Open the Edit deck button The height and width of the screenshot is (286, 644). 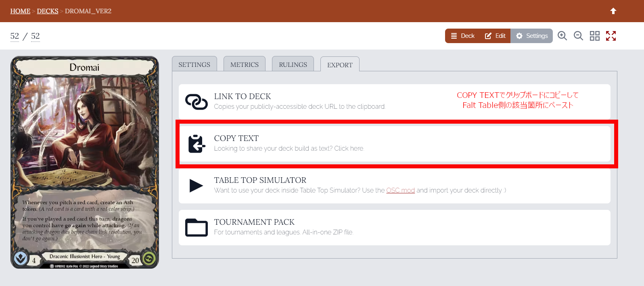tap(495, 36)
